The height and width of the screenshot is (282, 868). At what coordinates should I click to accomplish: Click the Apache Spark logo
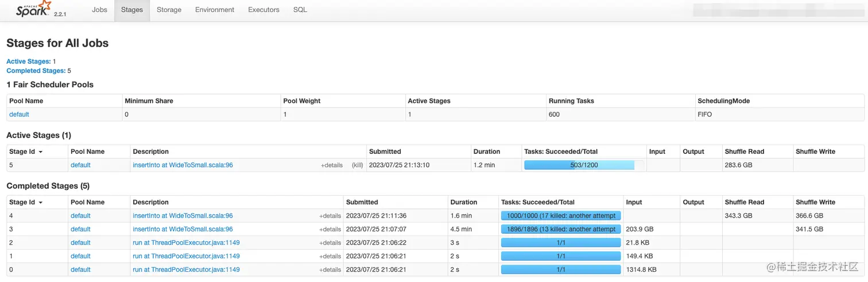pyautogui.click(x=34, y=9)
